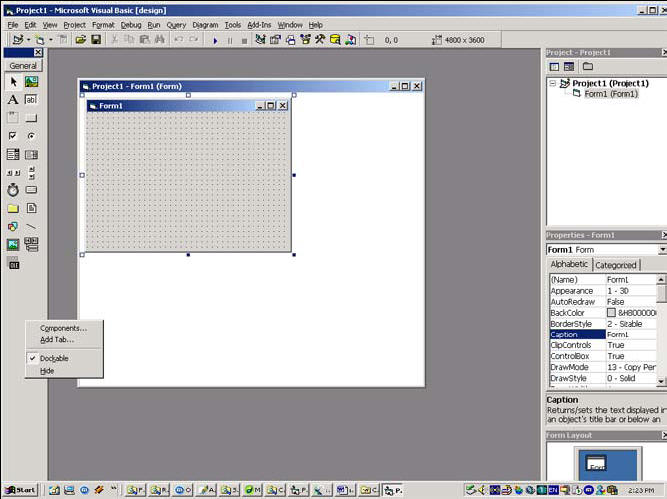Image resolution: width=667 pixels, height=499 pixels.
Task: Click the BackColor property color swatch
Action: (x=611, y=313)
